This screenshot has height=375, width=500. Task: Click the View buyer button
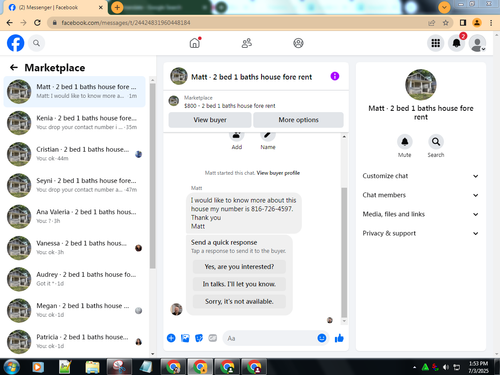[210, 120]
